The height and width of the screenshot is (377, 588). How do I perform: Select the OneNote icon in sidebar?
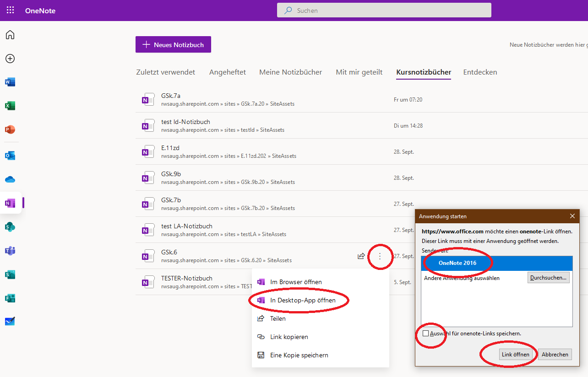[10, 203]
